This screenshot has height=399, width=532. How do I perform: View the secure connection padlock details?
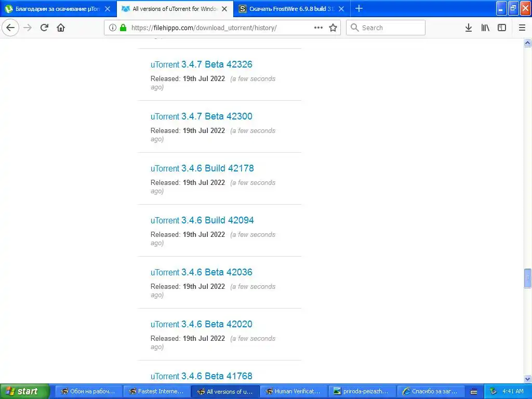coord(123,28)
